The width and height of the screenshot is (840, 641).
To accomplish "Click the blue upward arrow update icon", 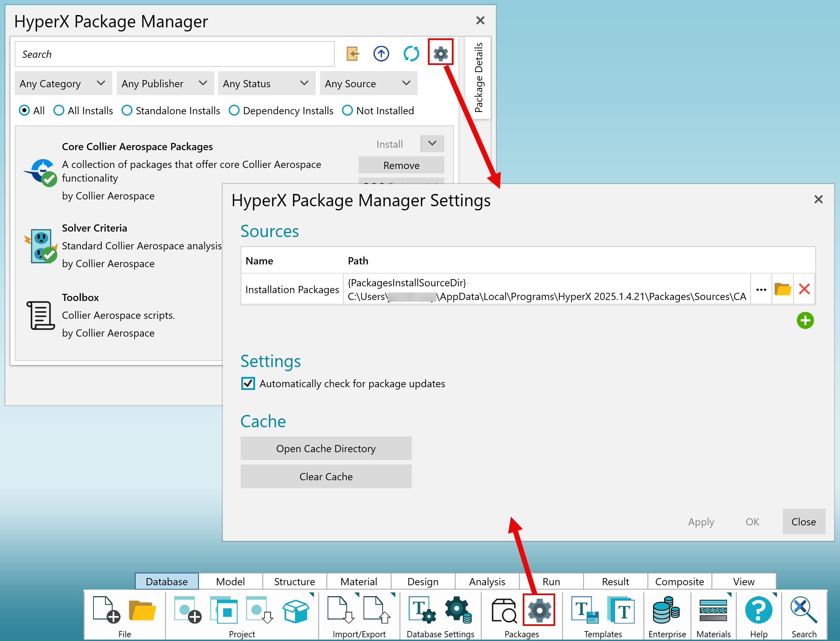I will tap(381, 53).
